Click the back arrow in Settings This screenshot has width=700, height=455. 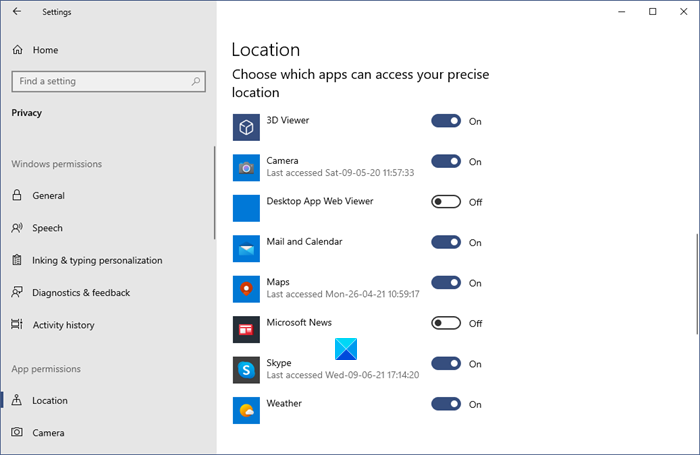coord(17,12)
